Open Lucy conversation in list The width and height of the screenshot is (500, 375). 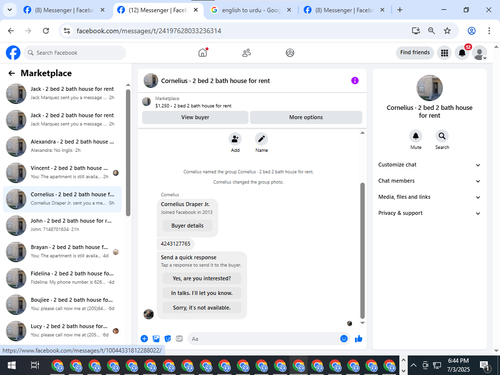pyautogui.click(x=62, y=330)
